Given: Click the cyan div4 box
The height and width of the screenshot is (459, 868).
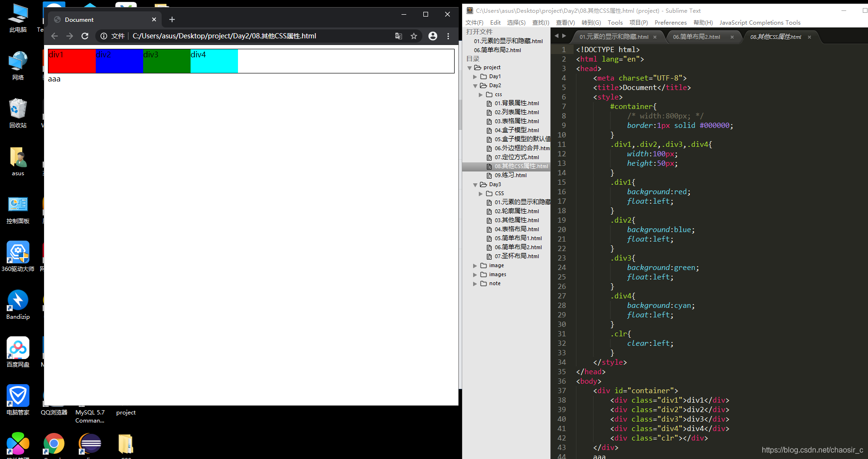Looking at the screenshot, I should [214, 61].
